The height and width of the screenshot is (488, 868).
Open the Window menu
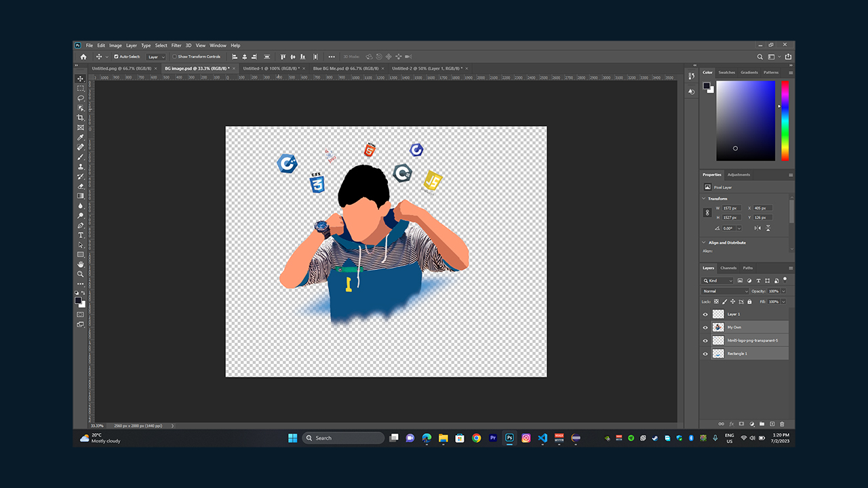[218, 45]
